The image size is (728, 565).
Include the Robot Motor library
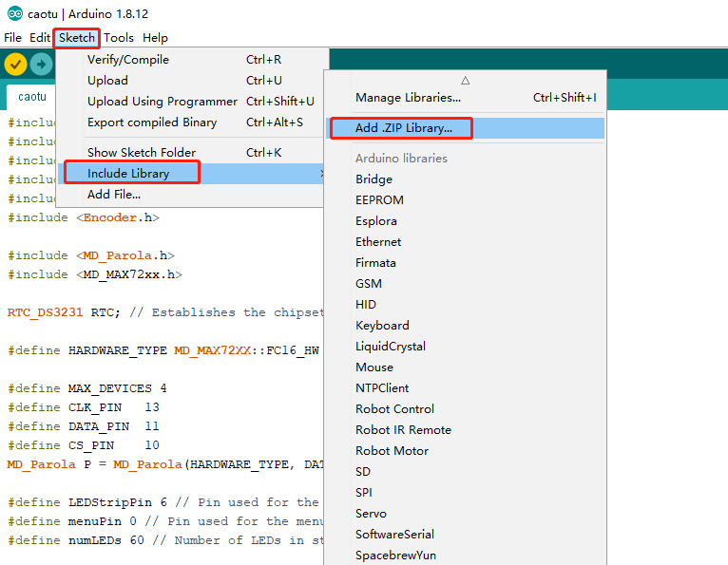pyautogui.click(x=465, y=450)
